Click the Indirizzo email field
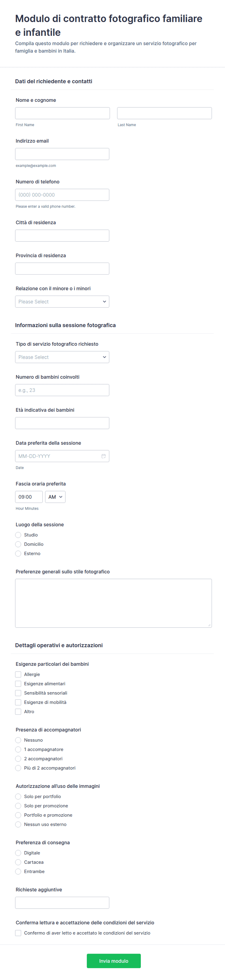The height and width of the screenshot is (980, 225). 62,154
